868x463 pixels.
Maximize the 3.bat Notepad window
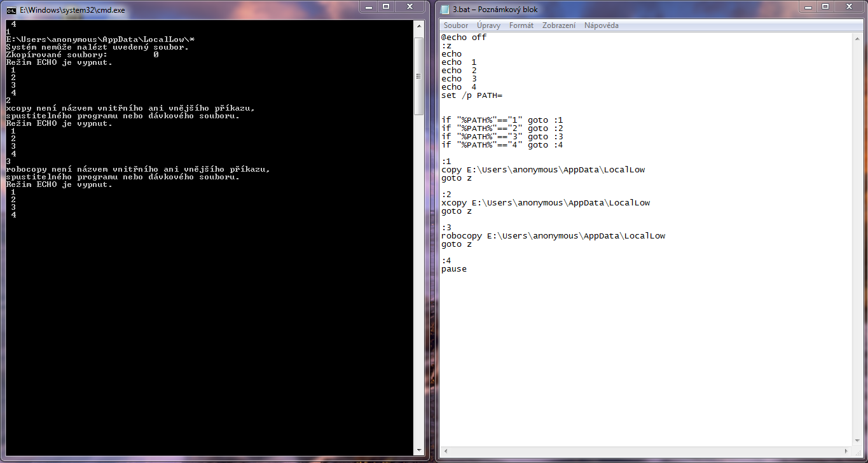click(825, 6)
